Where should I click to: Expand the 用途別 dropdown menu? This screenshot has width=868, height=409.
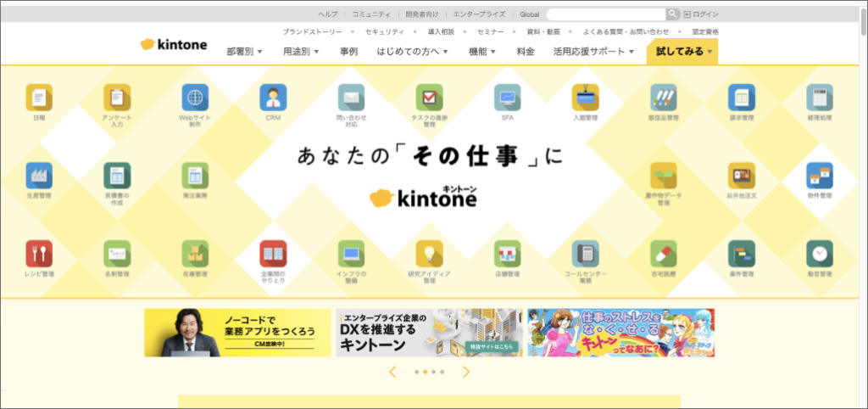(301, 52)
